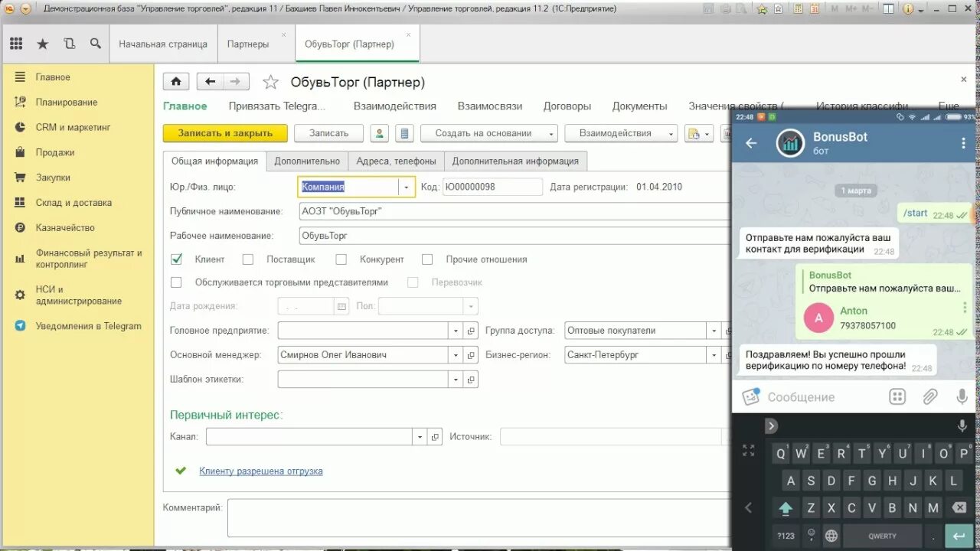Click the Комментарий text area
980x551 pixels.
479,517
